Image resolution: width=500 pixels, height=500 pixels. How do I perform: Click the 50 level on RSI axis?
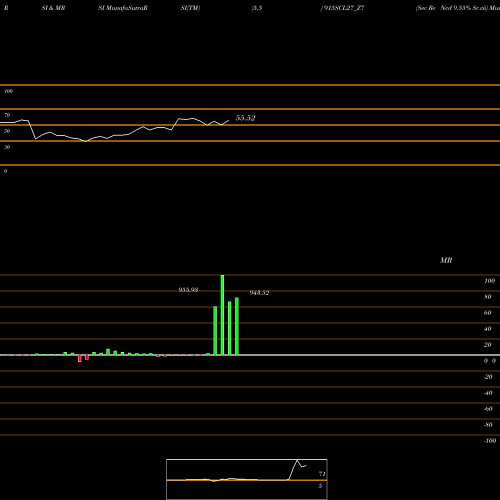[7, 131]
